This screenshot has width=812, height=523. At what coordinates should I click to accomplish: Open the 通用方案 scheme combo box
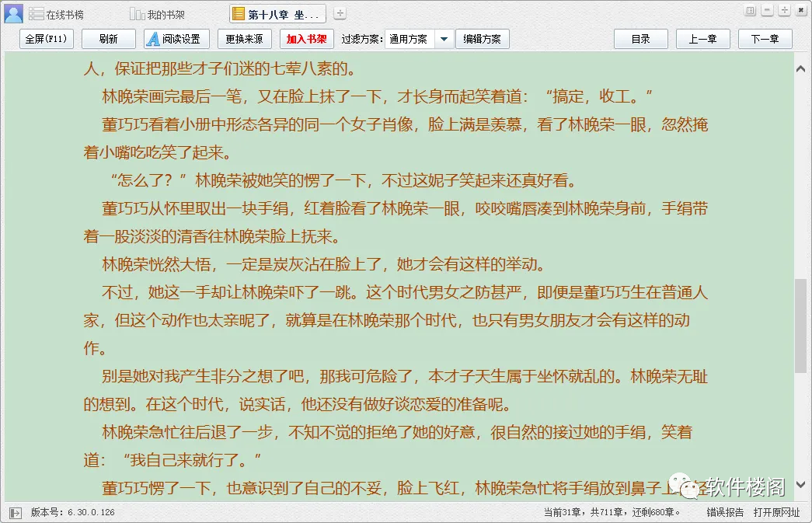click(409, 38)
